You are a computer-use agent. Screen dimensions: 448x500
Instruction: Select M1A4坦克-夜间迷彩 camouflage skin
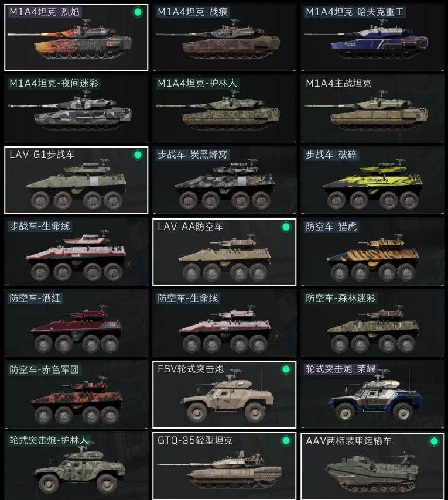76,109
